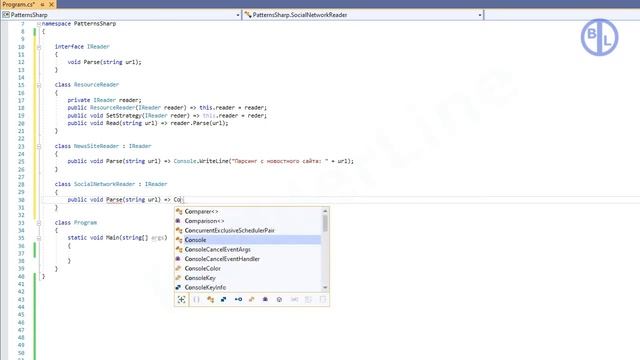Image resolution: width=640 pixels, height=360 pixels.
Task: Click the Read method declaration line
Action: (148, 123)
